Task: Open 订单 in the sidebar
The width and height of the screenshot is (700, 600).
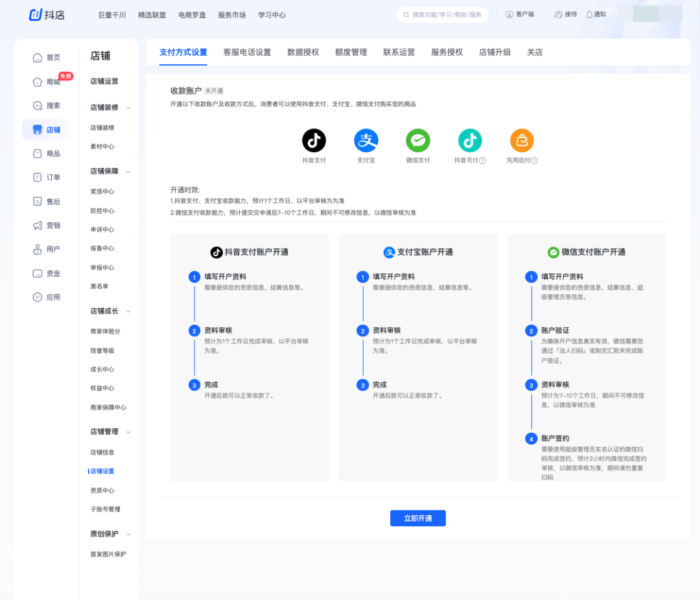Action: tap(45, 177)
